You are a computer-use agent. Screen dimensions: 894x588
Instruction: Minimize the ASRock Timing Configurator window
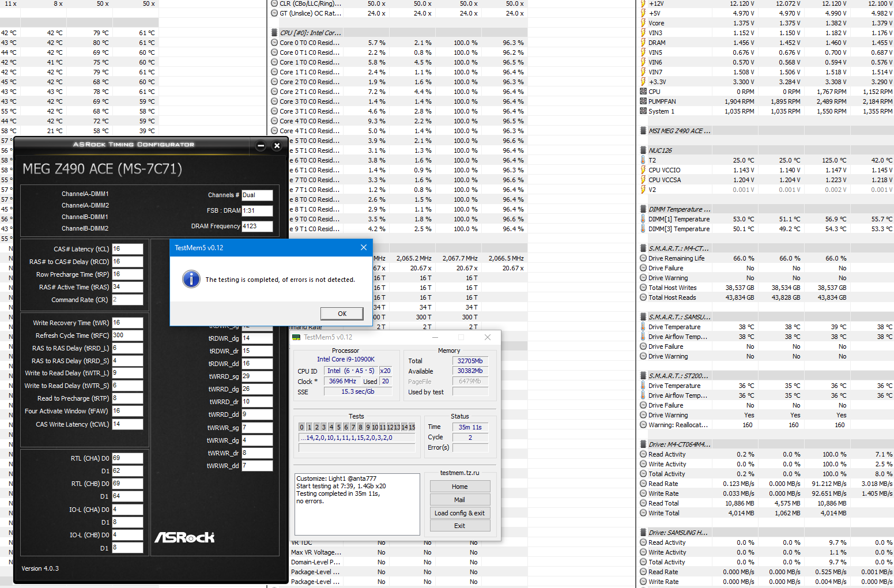(261, 146)
